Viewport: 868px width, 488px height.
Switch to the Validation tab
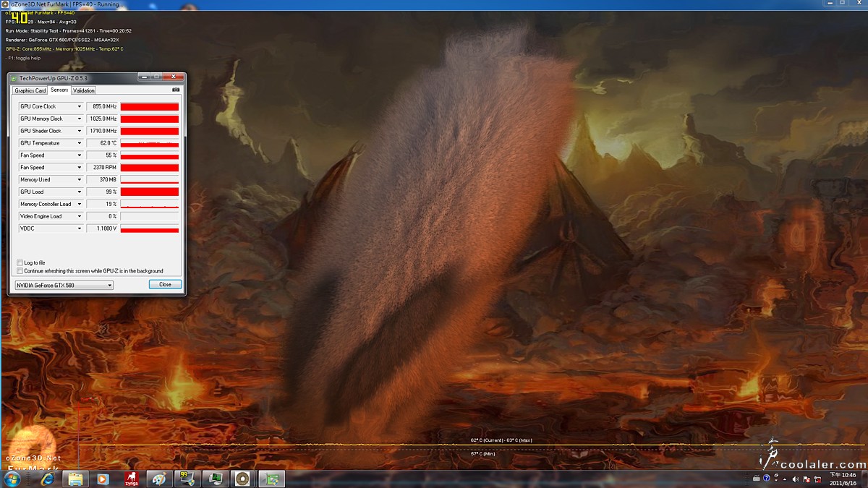[x=84, y=90]
